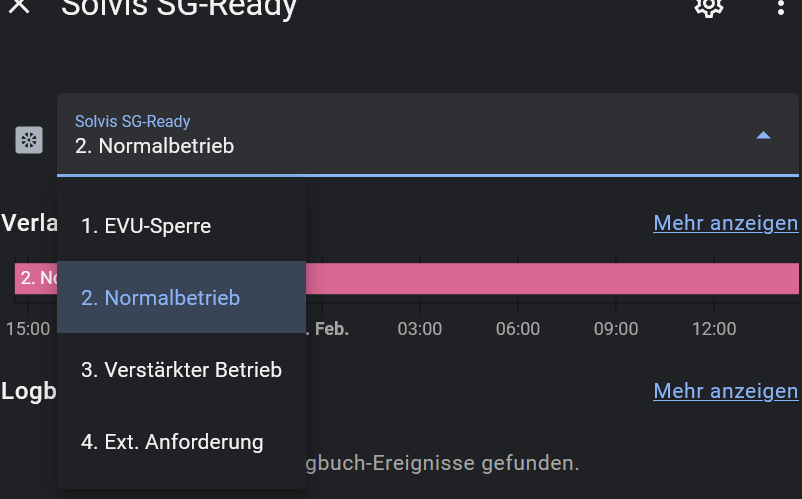802x499 pixels.
Task: Click the 12:00 timeline label
Action: click(713, 329)
